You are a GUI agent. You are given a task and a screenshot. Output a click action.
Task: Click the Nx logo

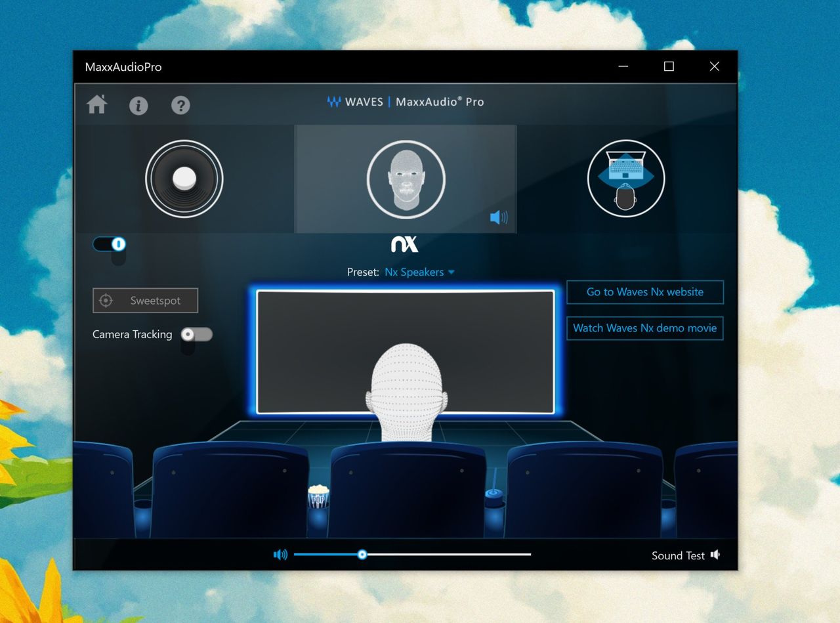click(405, 244)
